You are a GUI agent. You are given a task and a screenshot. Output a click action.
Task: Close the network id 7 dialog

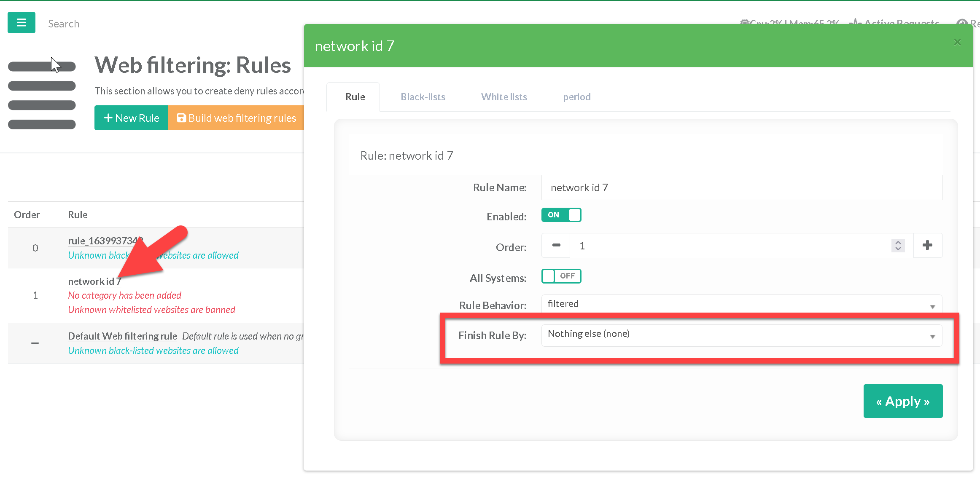[x=957, y=42]
